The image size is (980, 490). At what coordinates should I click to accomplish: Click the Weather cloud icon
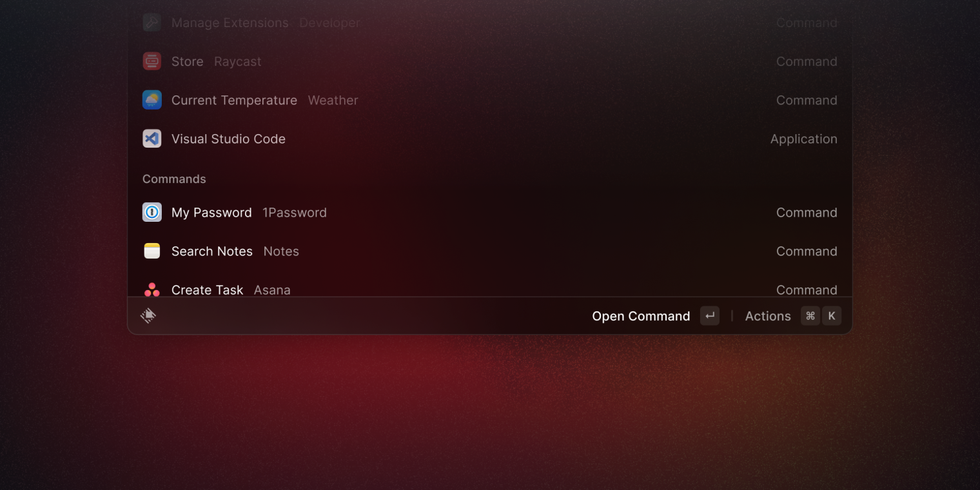coord(152,100)
